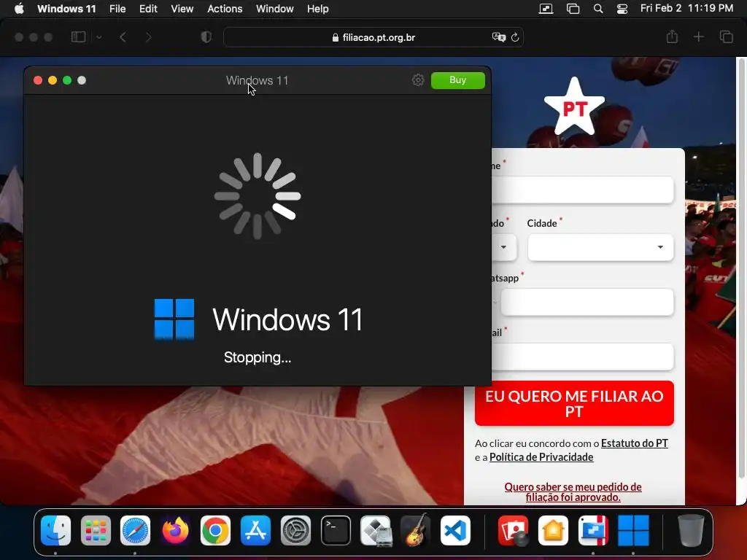
Task: Click the translate icon in the address bar
Action: (x=498, y=37)
